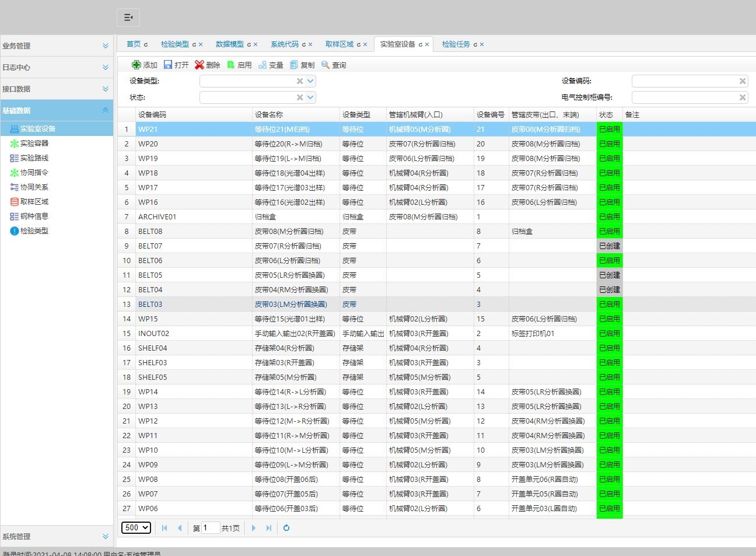Switch to the 首页 tab
The height and width of the screenshot is (556, 756).
[x=134, y=44]
